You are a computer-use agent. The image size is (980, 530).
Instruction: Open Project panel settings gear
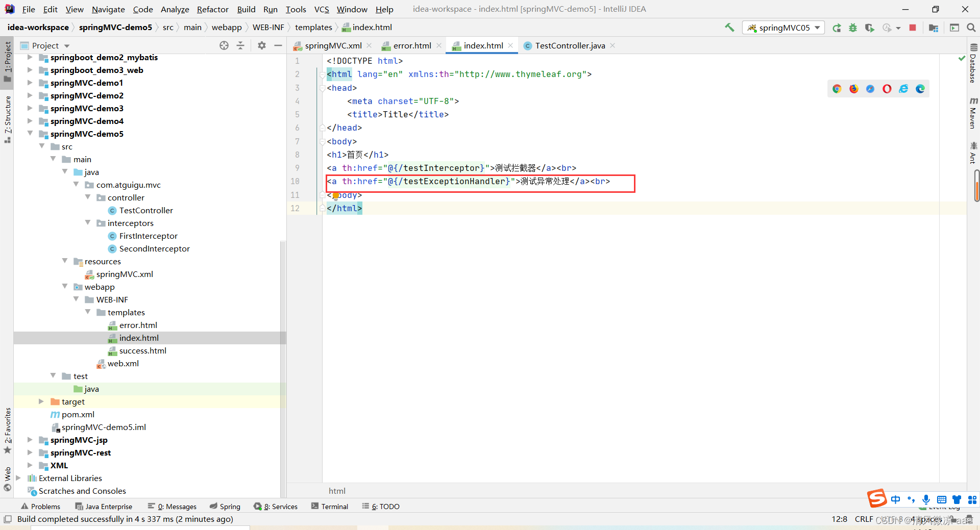(262, 45)
